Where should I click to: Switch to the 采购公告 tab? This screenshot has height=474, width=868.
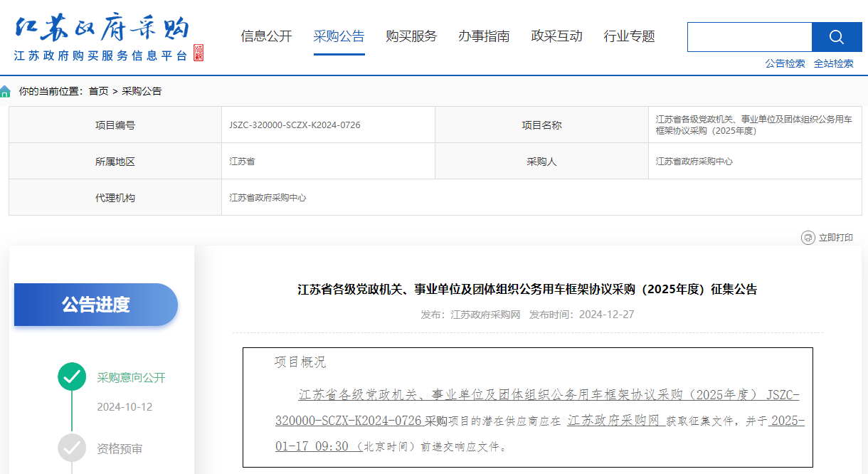339,36
